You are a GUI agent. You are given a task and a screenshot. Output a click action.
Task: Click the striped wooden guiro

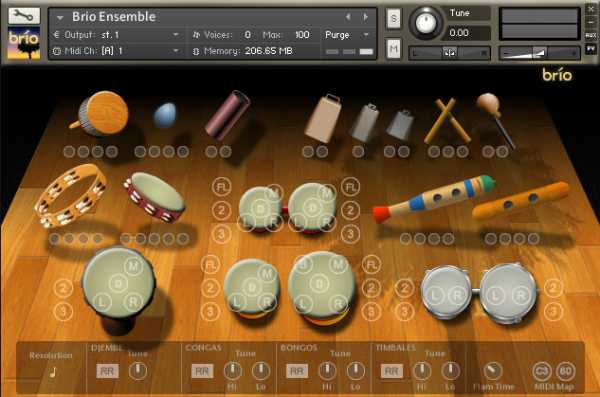[x=434, y=198]
